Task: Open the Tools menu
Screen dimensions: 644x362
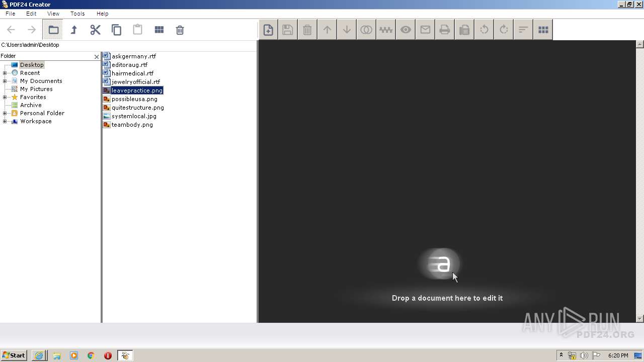Action: coord(77,14)
